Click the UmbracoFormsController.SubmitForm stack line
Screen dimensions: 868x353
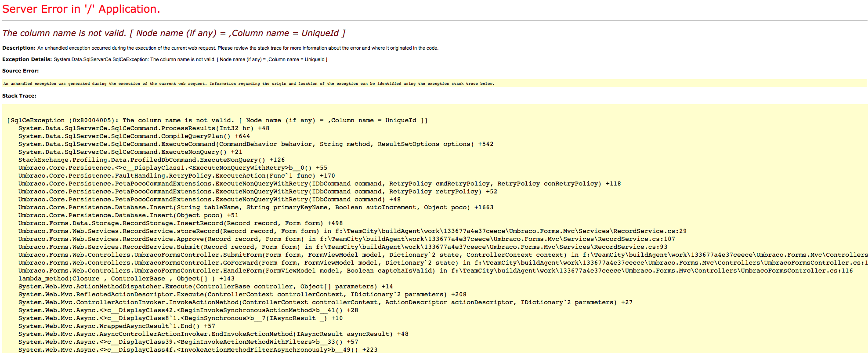coord(443,255)
